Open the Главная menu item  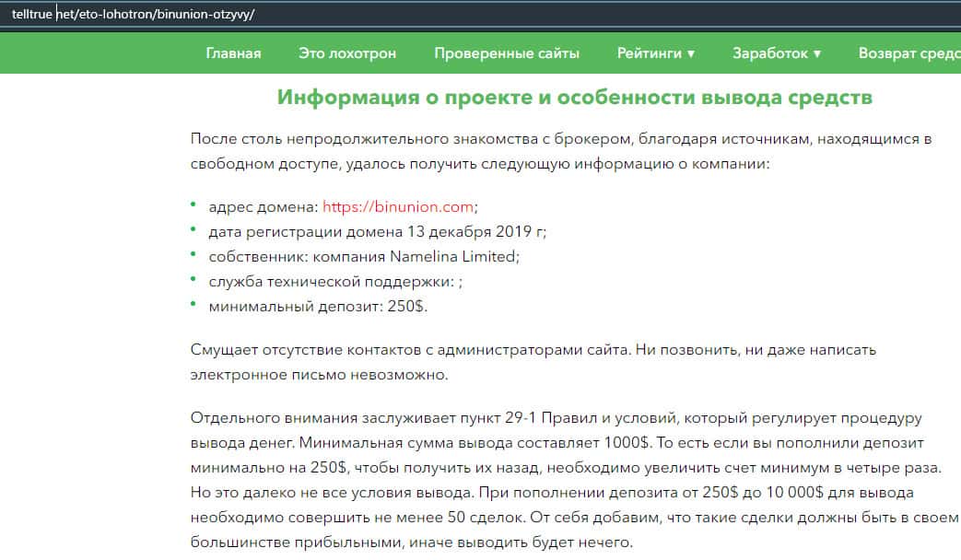click(233, 53)
